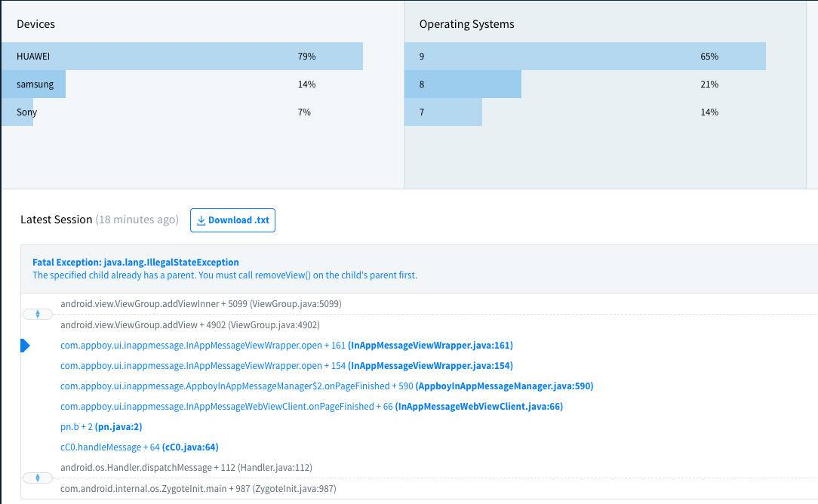Screen dimensions: 818x504
Task: Select the Sony device bar
Action: pyautogui.click(x=17, y=112)
